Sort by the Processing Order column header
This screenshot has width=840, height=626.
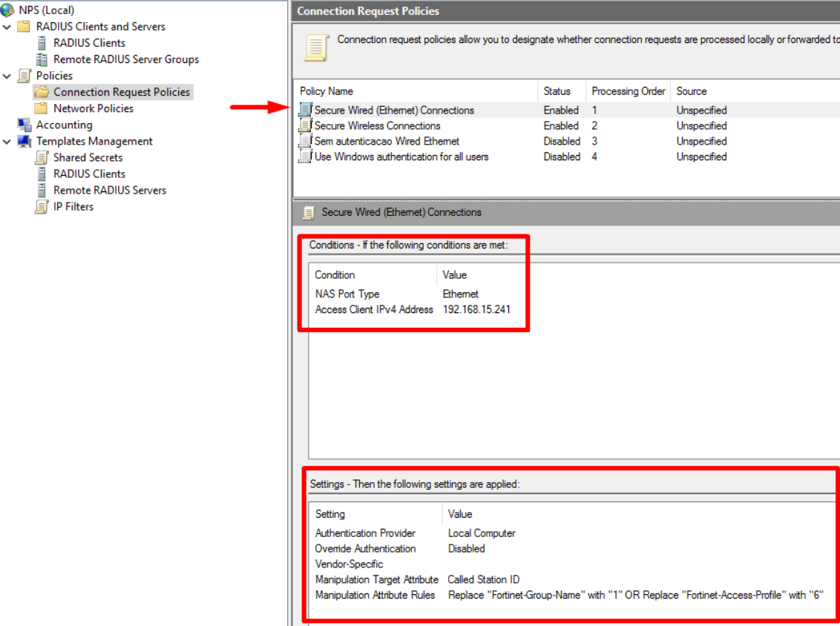tap(628, 91)
